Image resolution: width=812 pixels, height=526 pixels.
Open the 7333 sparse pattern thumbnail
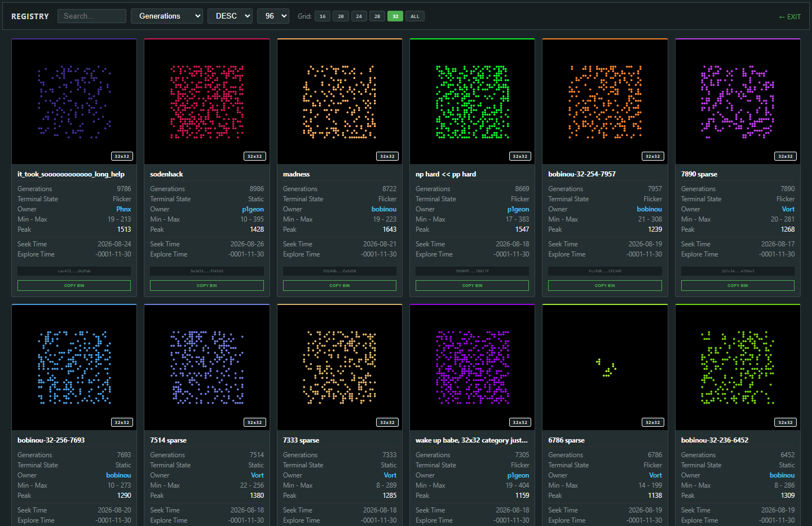click(339, 368)
